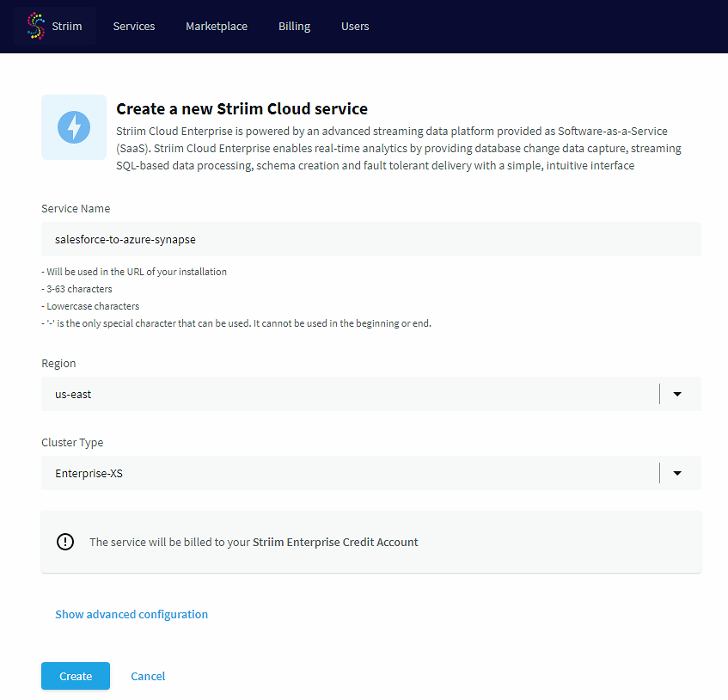728x700 pixels.
Task: Click the "Service Name" label
Action: pyautogui.click(x=76, y=209)
